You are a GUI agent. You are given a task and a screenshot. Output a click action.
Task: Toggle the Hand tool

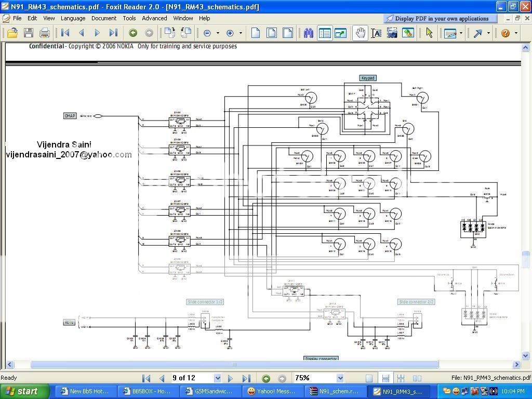pyautogui.click(x=361, y=33)
